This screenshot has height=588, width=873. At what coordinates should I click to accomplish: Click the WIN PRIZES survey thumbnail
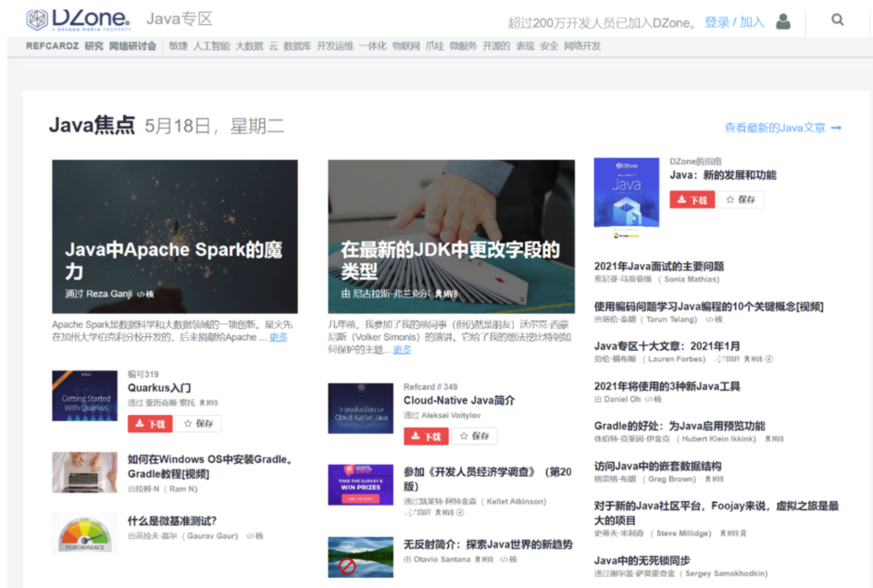pyautogui.click(x=360, y=484)
